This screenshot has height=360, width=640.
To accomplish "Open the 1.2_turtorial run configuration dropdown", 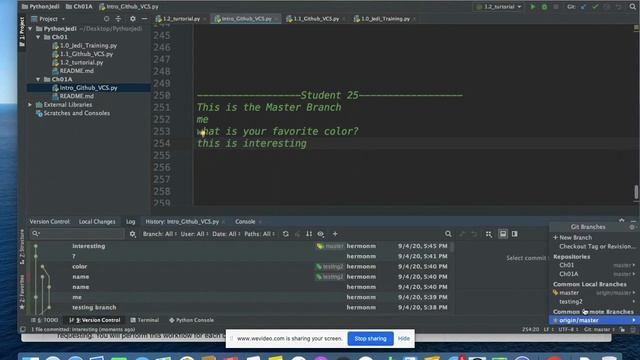I will (499, 7).
